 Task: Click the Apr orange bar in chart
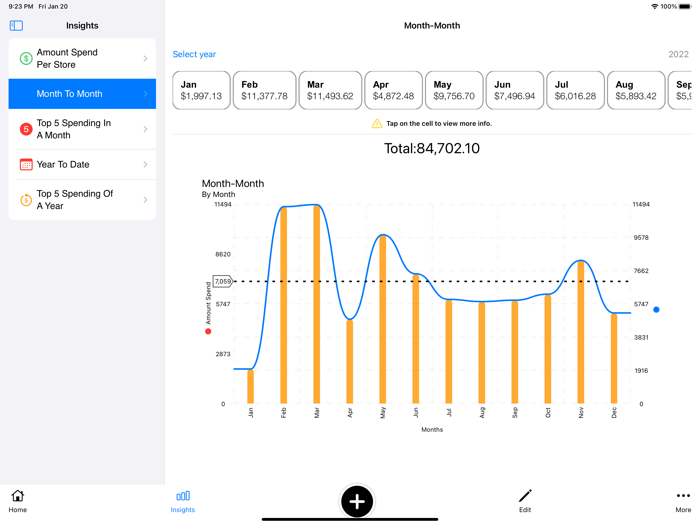click(350, 362)
